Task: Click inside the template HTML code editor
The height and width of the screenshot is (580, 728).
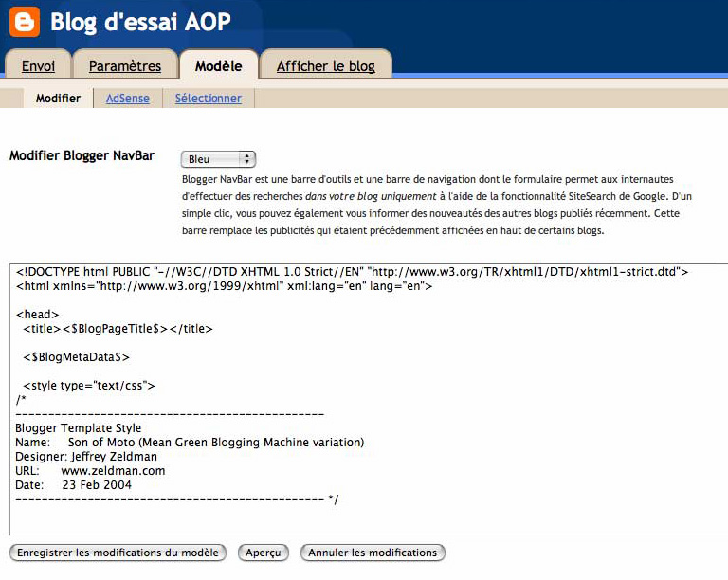Action: tap(369, 399)
